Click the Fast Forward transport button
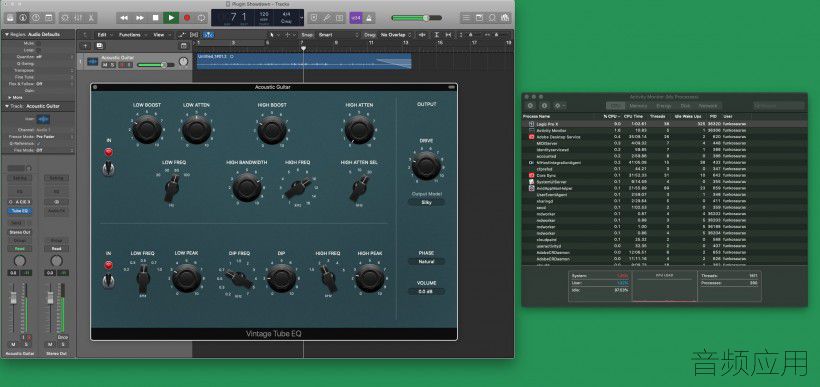820x387 pixels. [x=140, y=18]
